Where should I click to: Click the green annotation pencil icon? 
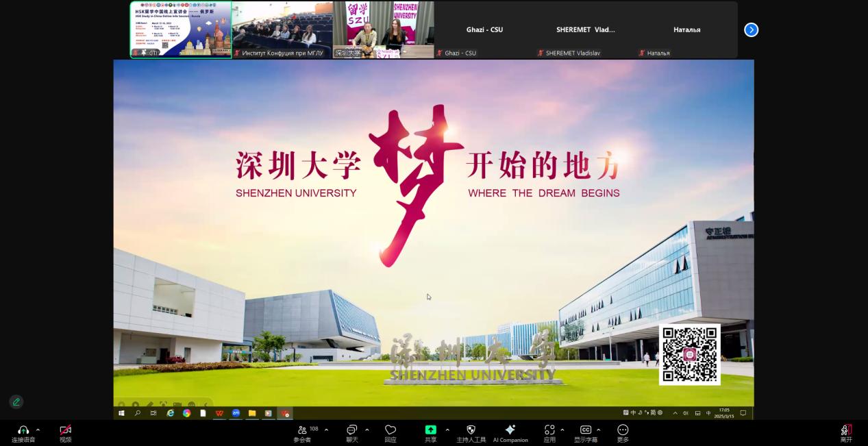(x=16, y=402)
